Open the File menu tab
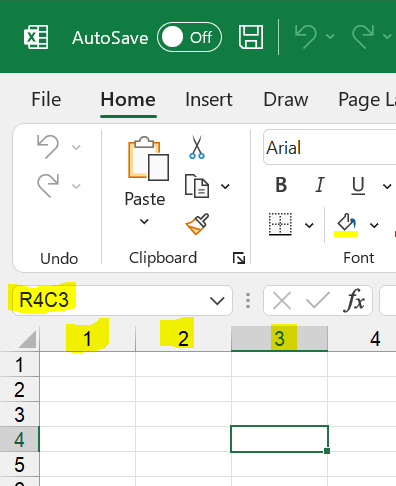396x486 pixels. (46, 99)
